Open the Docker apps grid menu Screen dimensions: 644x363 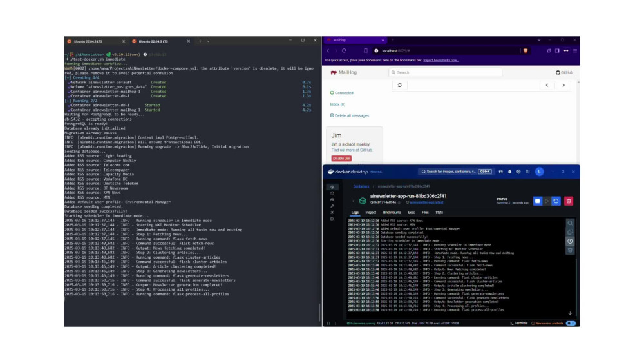coord(528,172)
